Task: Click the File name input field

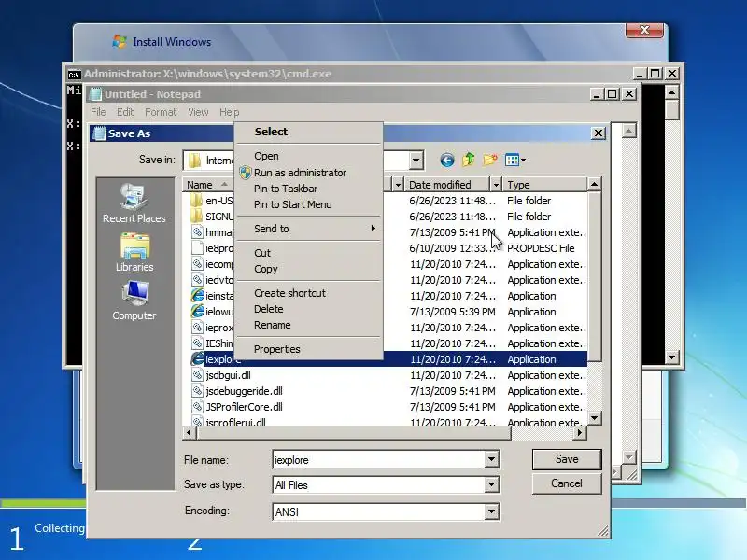Action: point(379,459)
